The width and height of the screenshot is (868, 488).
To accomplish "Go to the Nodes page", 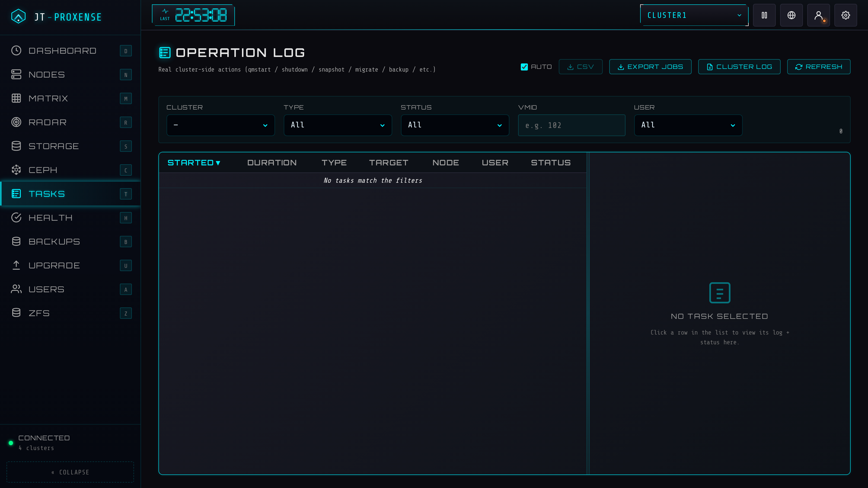I will [71, 75].
